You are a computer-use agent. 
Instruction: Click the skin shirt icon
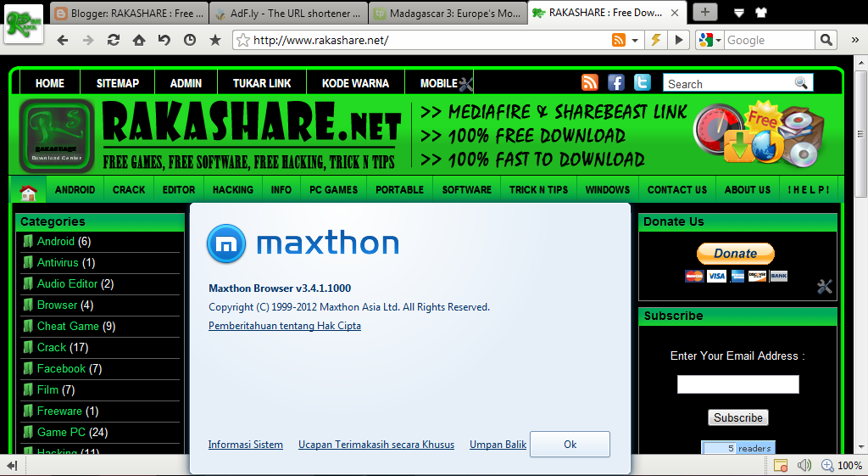(x=761, y=12)
